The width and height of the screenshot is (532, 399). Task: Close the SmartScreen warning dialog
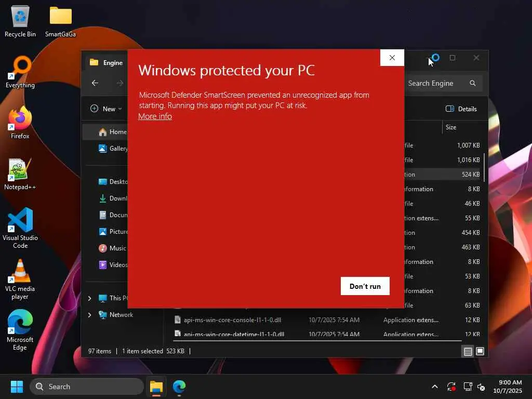[x=392, y=58]
